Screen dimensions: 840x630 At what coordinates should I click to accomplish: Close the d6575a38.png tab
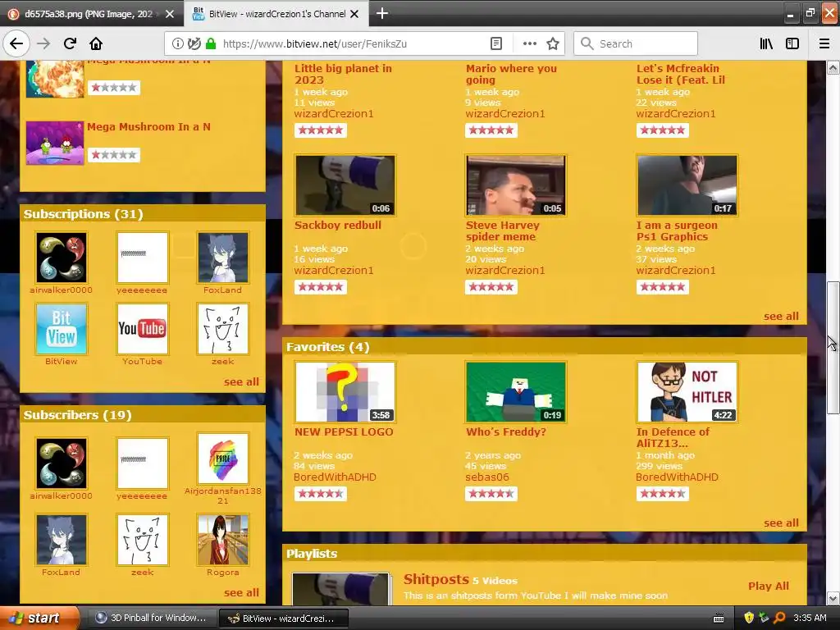170,14
